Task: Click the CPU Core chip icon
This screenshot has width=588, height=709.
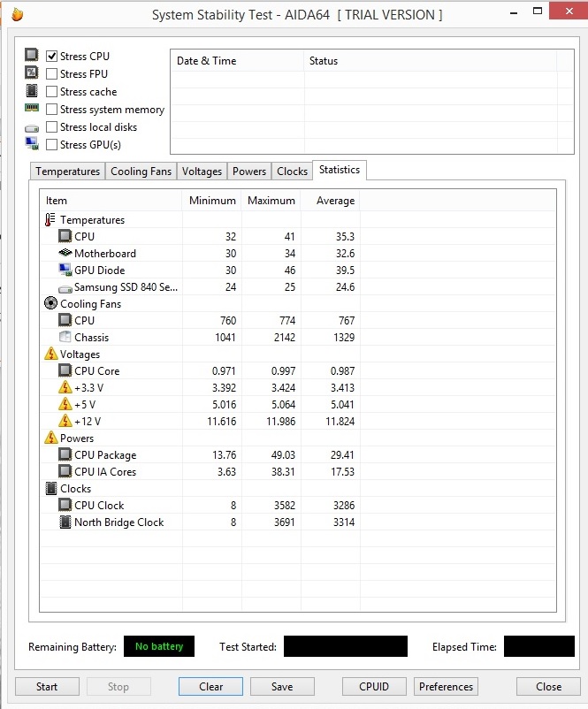Action: click(x=65, y=370)
